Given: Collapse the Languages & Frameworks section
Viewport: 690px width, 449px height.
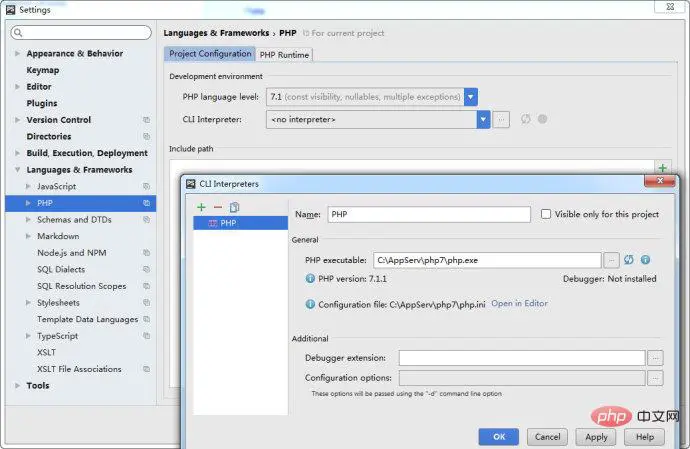Looking at the screenshot, I should click(x=17, y=170).
